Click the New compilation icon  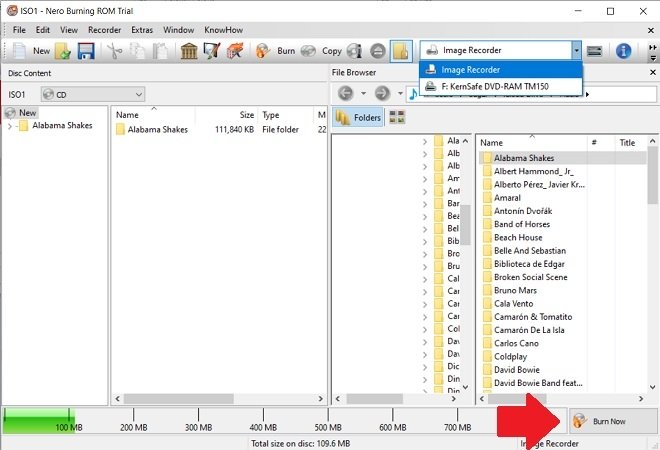(19, 51)
